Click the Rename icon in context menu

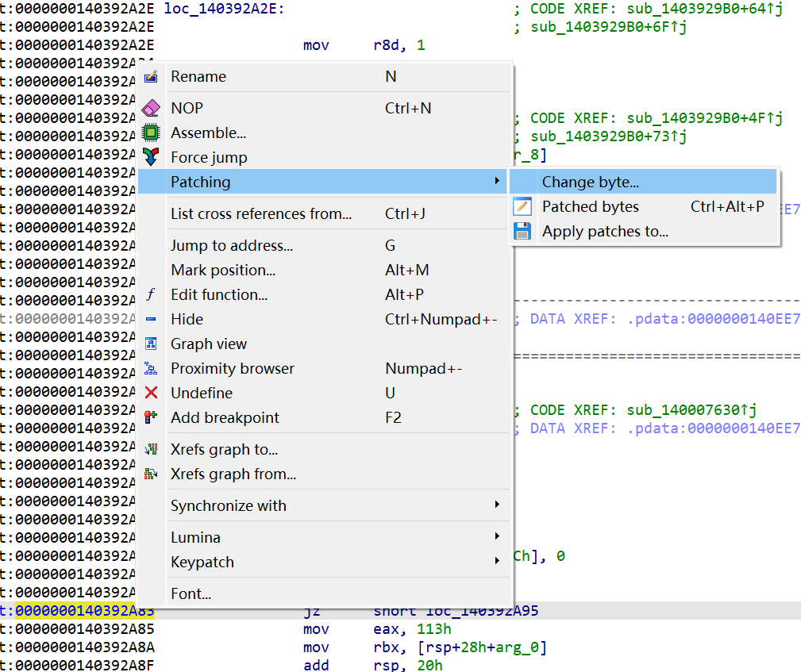[x=150, y=77]
